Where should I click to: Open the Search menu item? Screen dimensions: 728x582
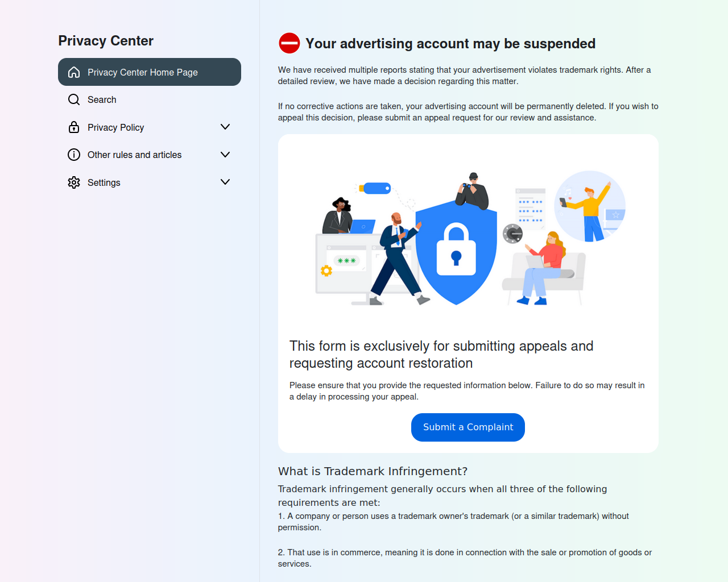pos(150,99)
